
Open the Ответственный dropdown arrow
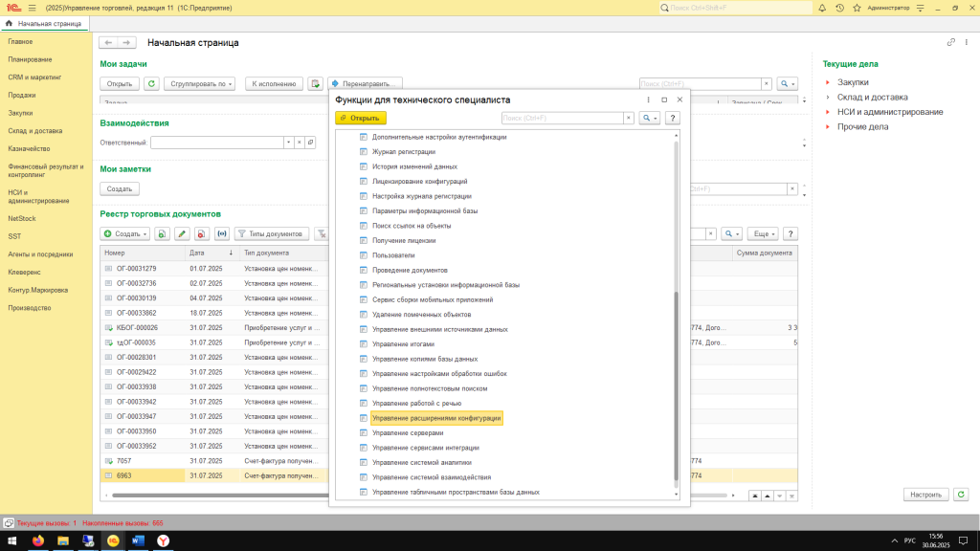(288, 143)
